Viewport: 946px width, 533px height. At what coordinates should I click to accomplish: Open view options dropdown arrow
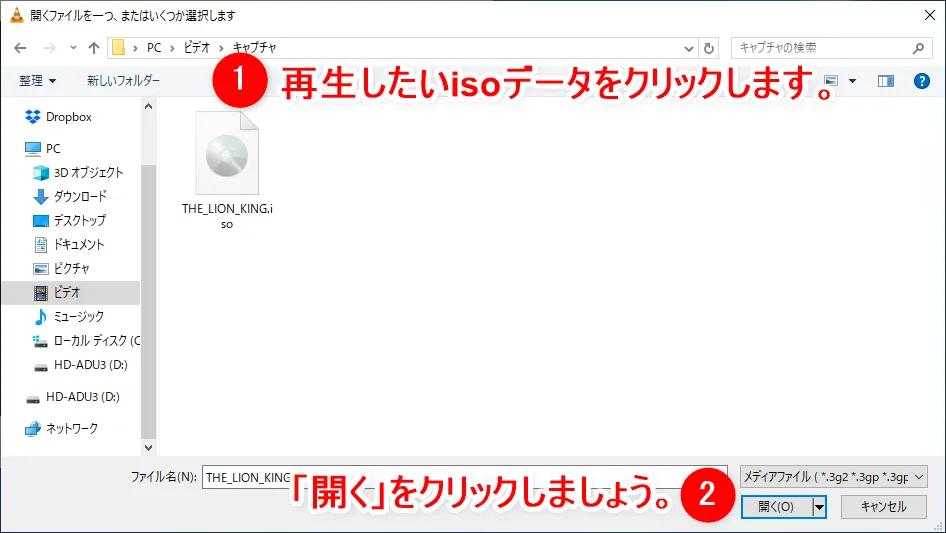[852, 81]
